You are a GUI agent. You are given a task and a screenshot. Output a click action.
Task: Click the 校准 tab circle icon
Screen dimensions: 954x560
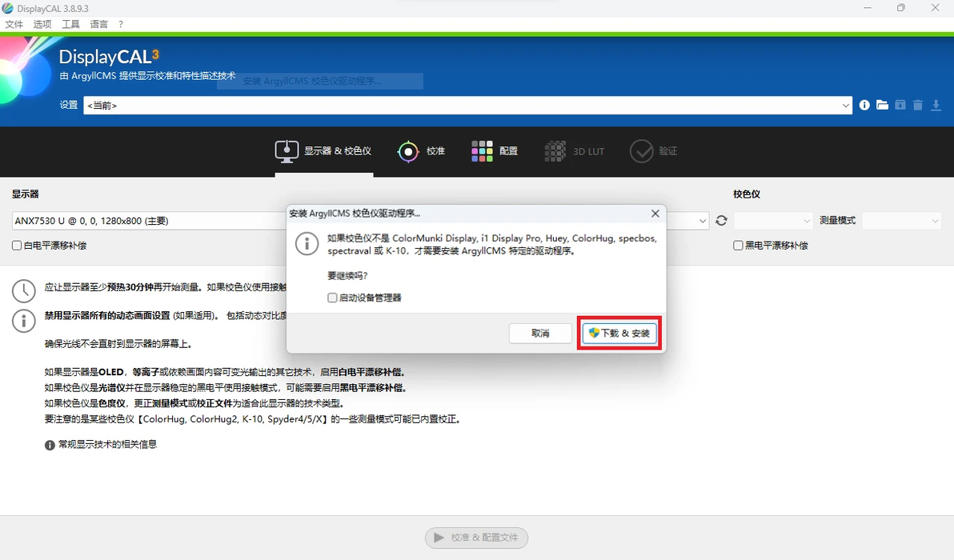(408, 151)
